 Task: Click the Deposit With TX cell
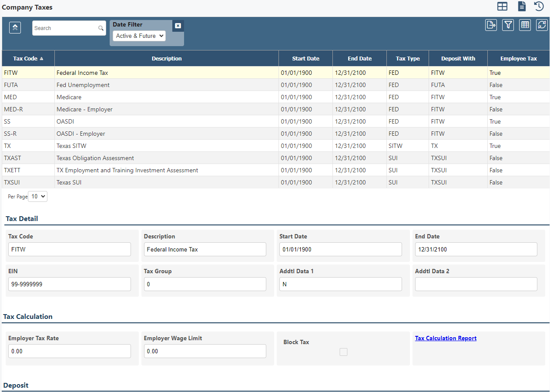pyautogui.click(x=458, y=146)
